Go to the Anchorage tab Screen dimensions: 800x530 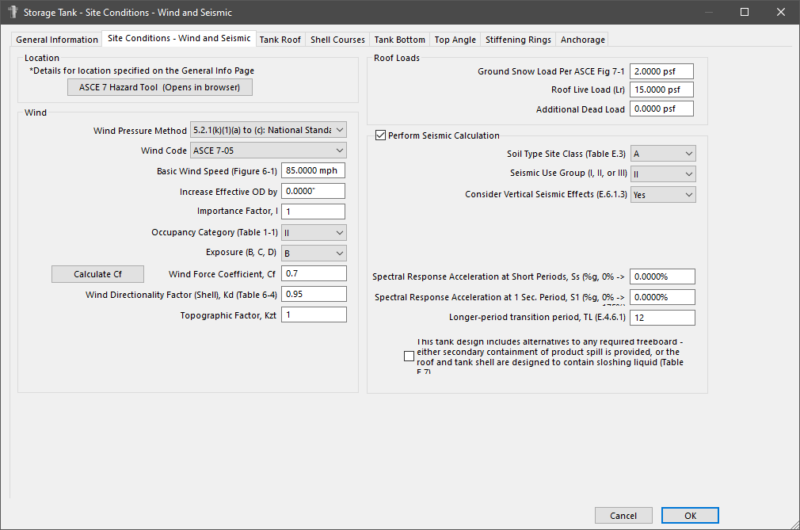point(582,40)
